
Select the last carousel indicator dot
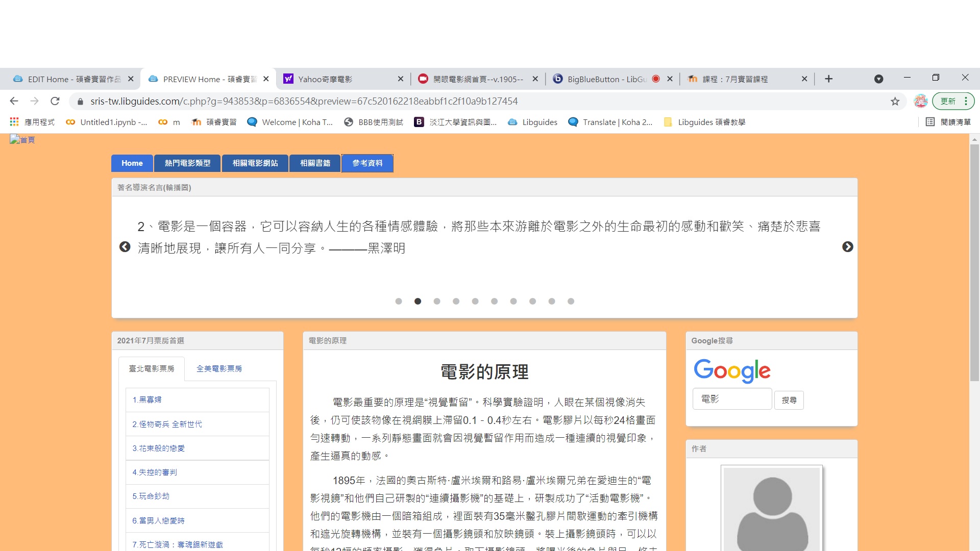[x=571, y=302]
